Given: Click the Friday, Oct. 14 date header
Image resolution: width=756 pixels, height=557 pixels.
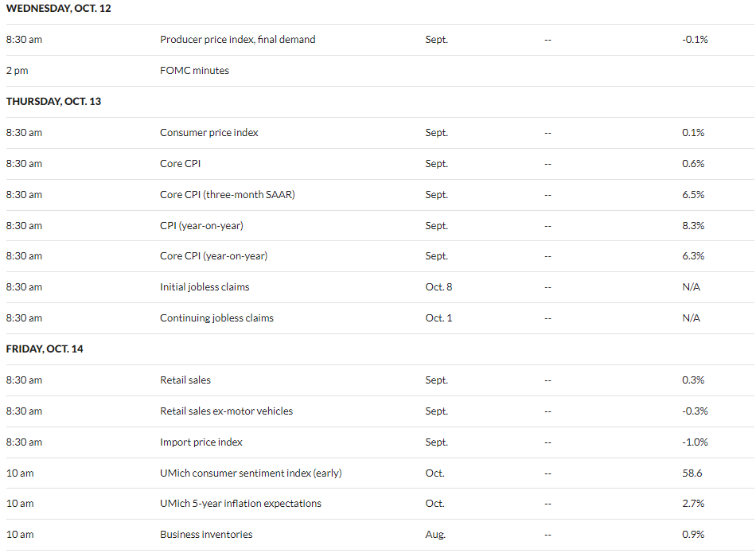Looking at the screenshot, I should (x=45, y=349).
